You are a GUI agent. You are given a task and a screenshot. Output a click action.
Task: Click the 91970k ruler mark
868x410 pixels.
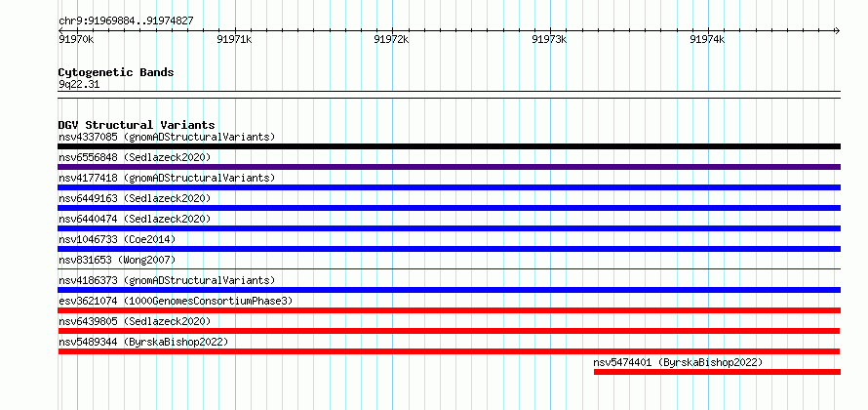[76, 39]
